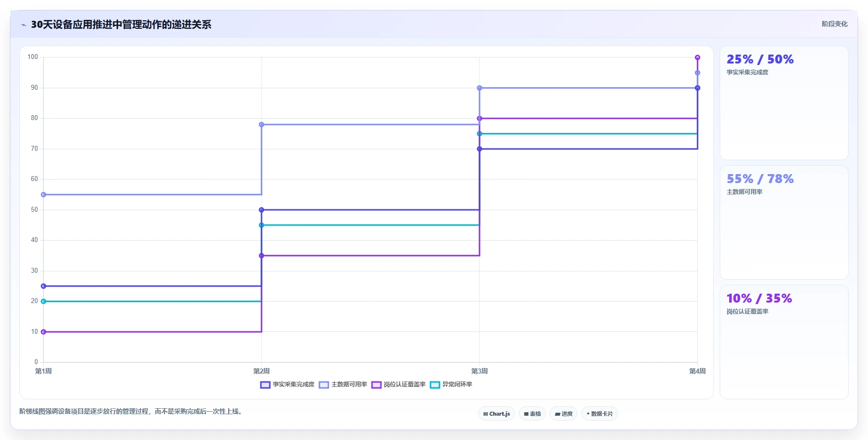The height and width of the screenshot is (440, 868).
Task: Toggle the 异常闭环率 legend series
Action: (x=451, y=384)
